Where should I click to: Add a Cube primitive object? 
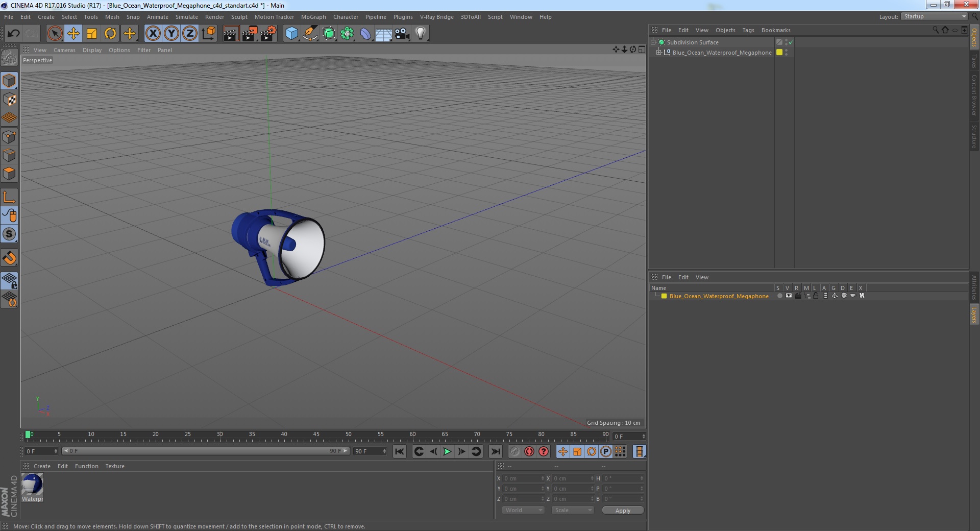tap(291, 34)
